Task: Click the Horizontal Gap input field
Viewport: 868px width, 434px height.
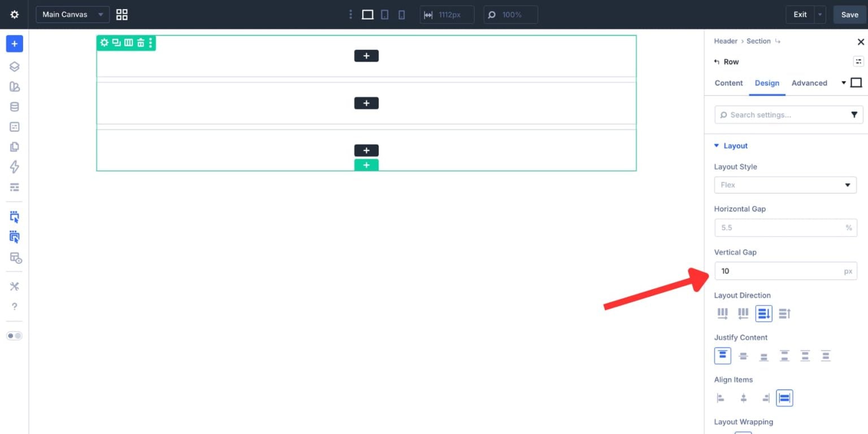Action: 785,228
